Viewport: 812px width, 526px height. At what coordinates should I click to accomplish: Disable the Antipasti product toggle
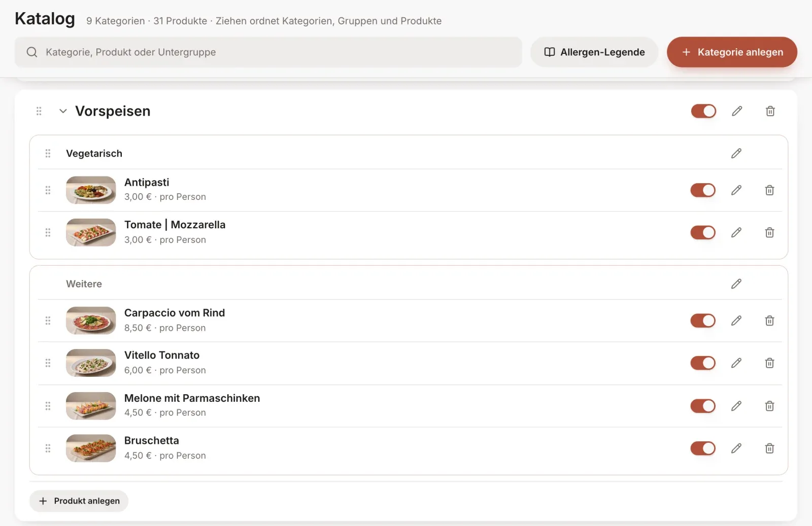(703, 190)
